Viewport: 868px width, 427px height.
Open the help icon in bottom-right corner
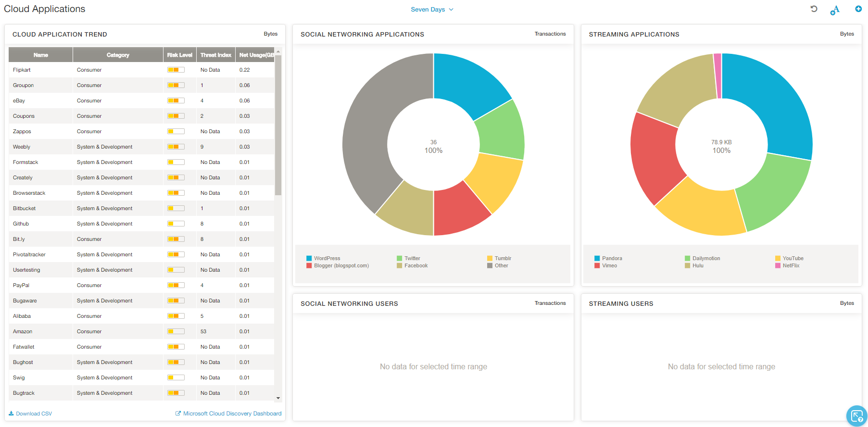(856, 416)
